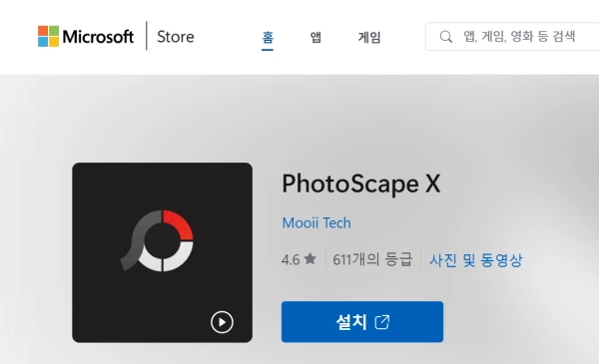Select the 홈 navigation tab

click(268, 37)
